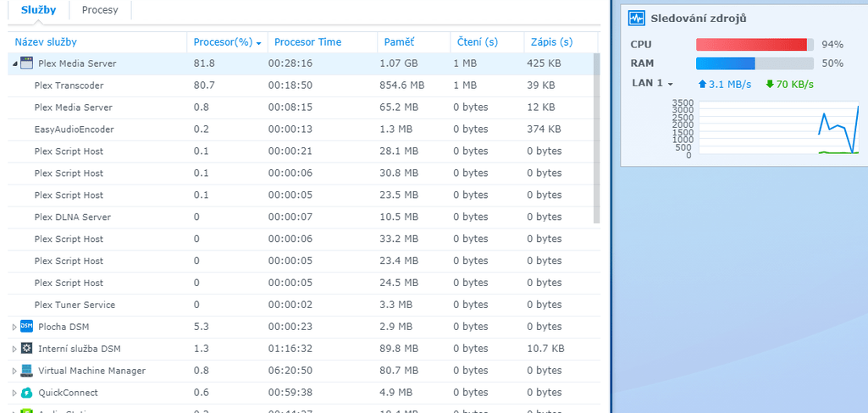Image resolution: width=868 pixels, height=413 pixels.
Task: Expand the Plocha DSM service
Action: coord(14,327)
